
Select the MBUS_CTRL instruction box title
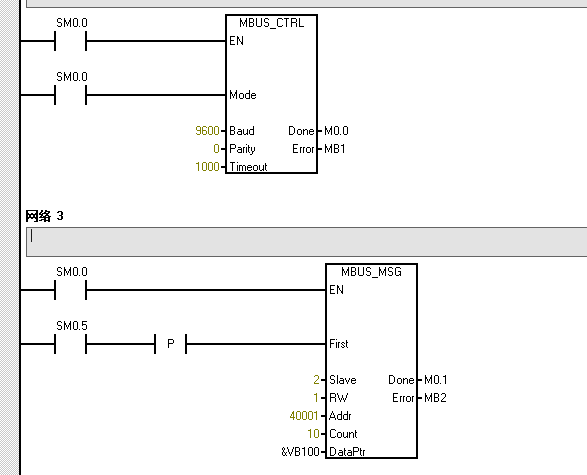click(x=271, y=23)
